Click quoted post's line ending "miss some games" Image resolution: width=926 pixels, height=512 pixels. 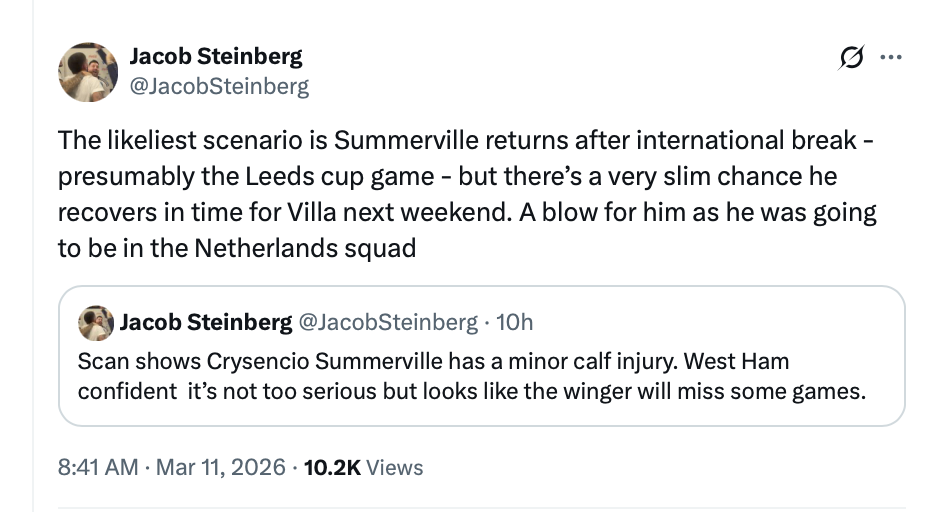pos(470,390)
